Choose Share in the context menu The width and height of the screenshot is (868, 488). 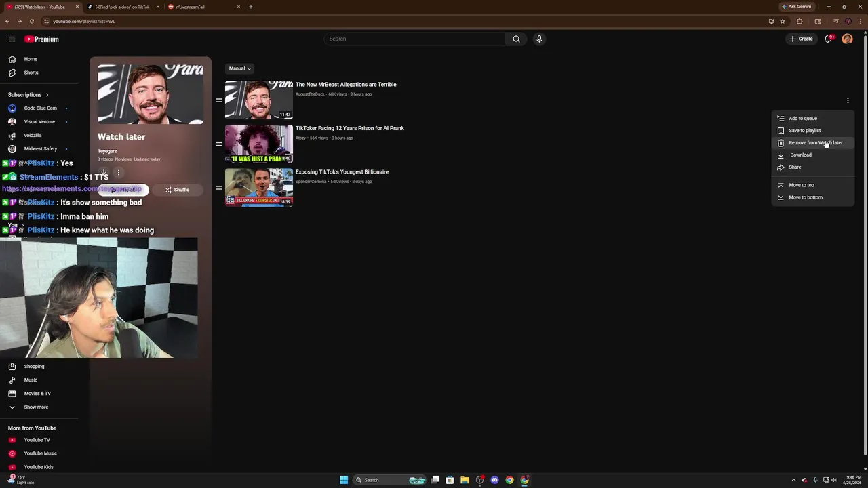point(812,167)
